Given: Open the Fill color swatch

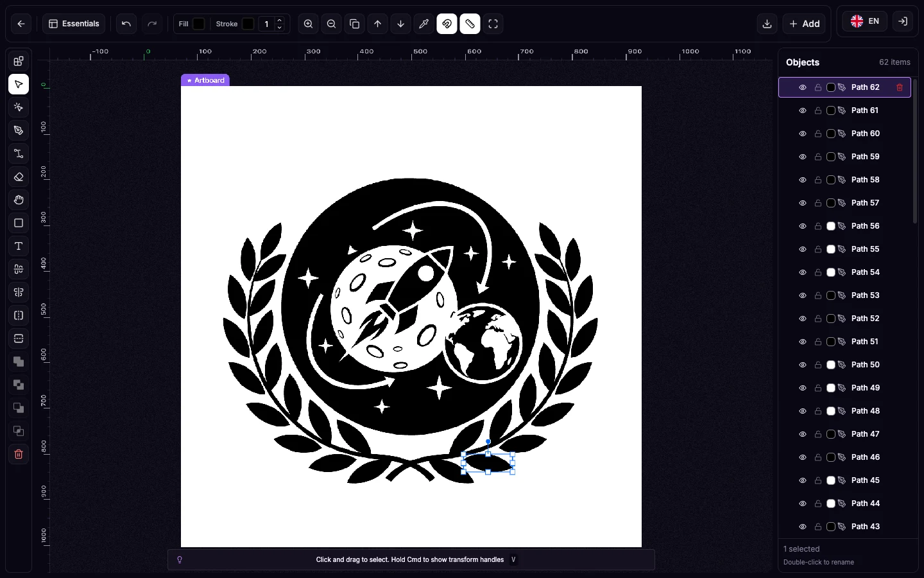Looking at the screenshot, I should click(x=199, y=24).
